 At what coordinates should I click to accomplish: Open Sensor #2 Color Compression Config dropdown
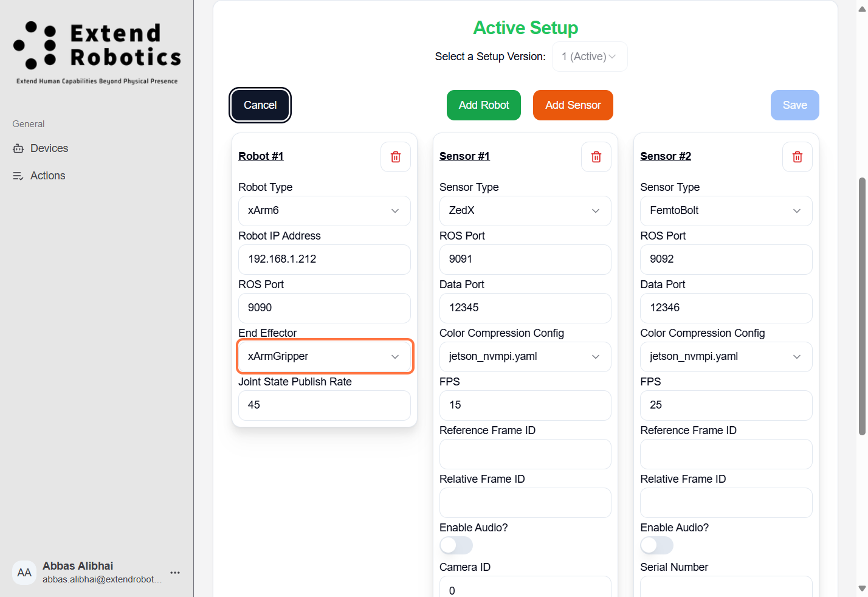point(726,357)
